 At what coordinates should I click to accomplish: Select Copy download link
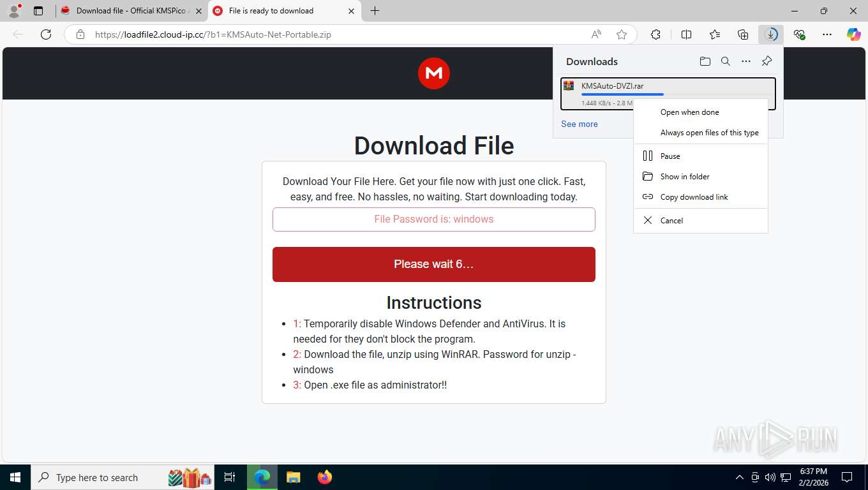click(x=701, y=197)
